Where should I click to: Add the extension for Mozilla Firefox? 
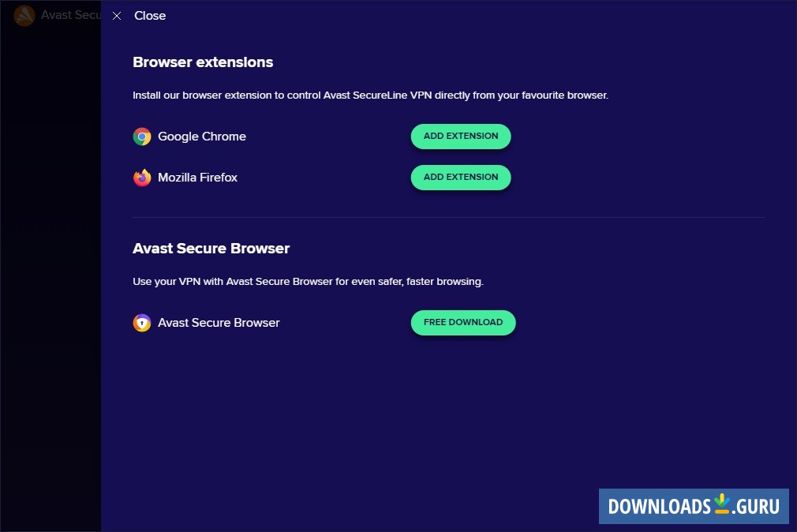click(460, 177)
